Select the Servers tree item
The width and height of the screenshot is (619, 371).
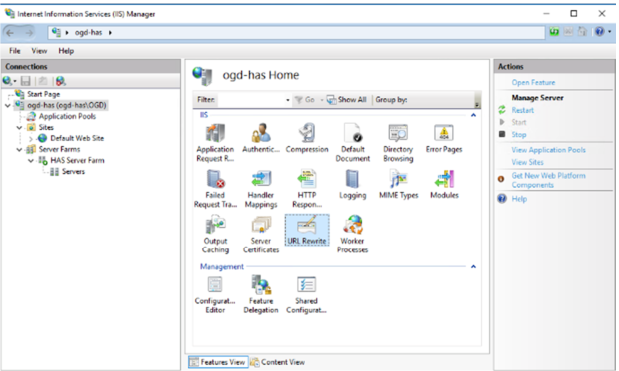[x=73, y=172]
